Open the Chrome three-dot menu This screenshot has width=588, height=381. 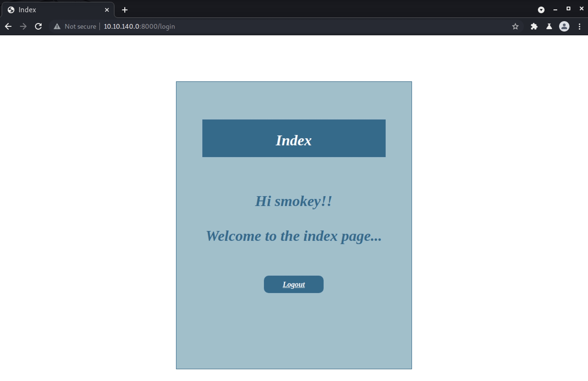coord(579,26)
